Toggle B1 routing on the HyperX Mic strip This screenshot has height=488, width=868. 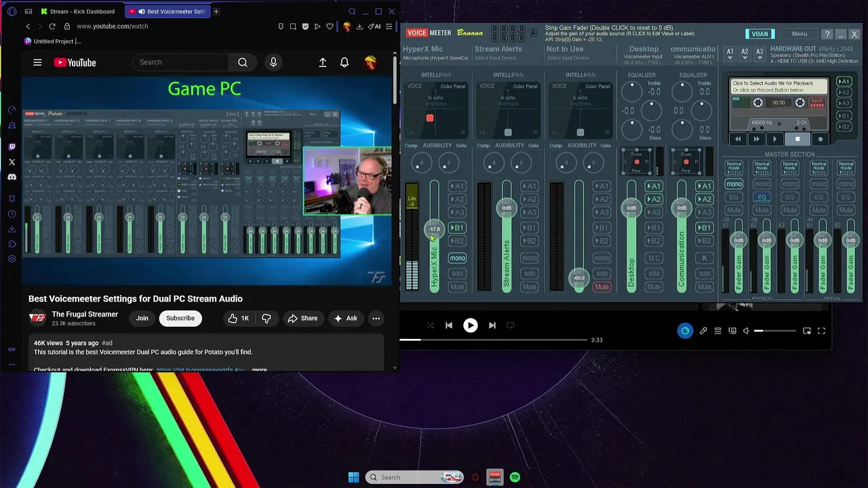(x=457, y=228)
